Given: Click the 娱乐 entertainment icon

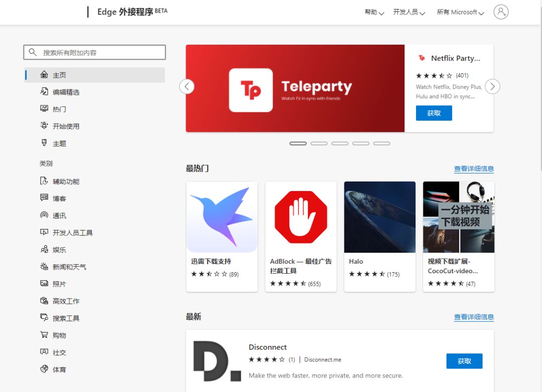Looking at the screenshot, I should 44,250.
